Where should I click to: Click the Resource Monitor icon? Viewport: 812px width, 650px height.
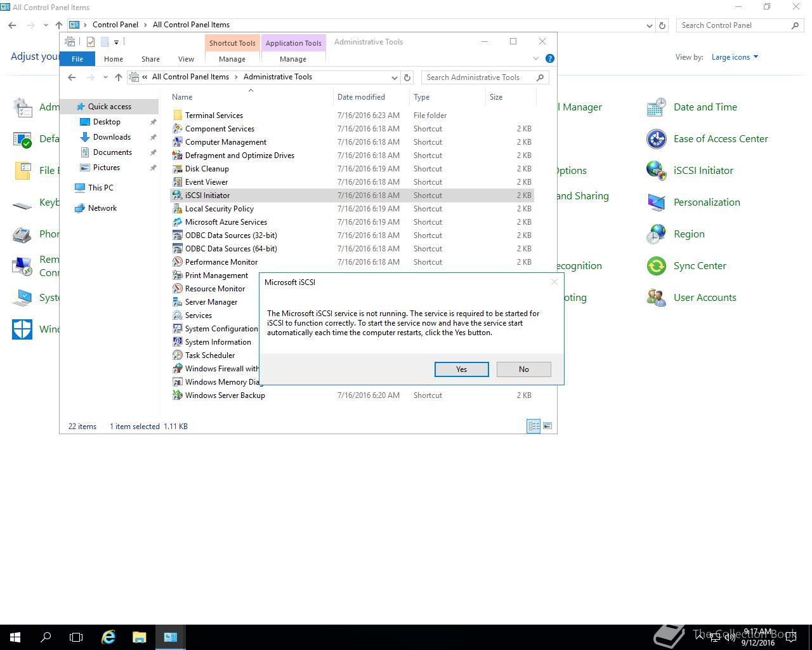click(178, 289)
